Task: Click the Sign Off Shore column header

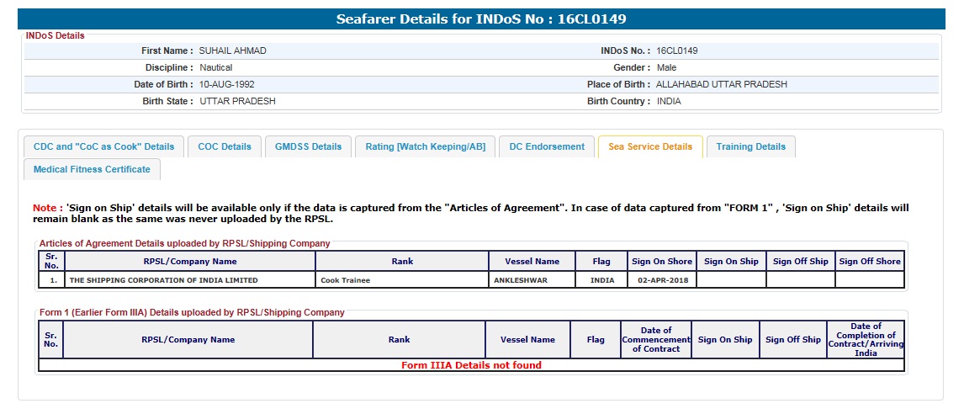Action: click(870, 261)
